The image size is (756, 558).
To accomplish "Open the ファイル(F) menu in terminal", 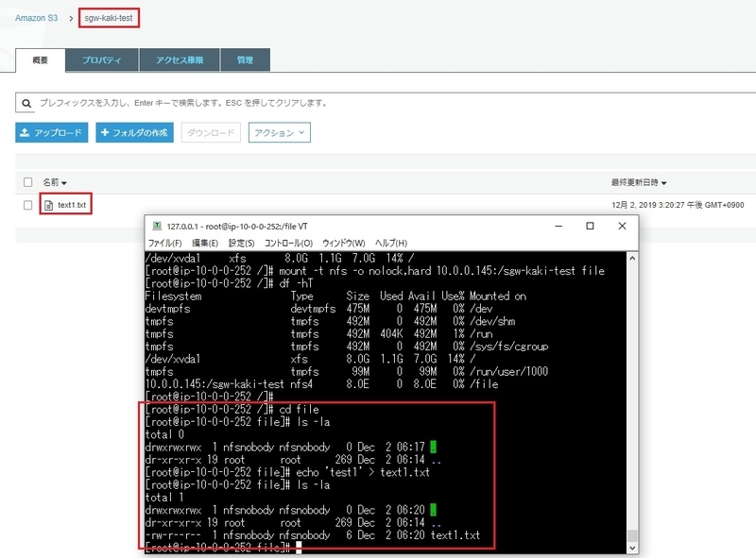I will point(164,243).
